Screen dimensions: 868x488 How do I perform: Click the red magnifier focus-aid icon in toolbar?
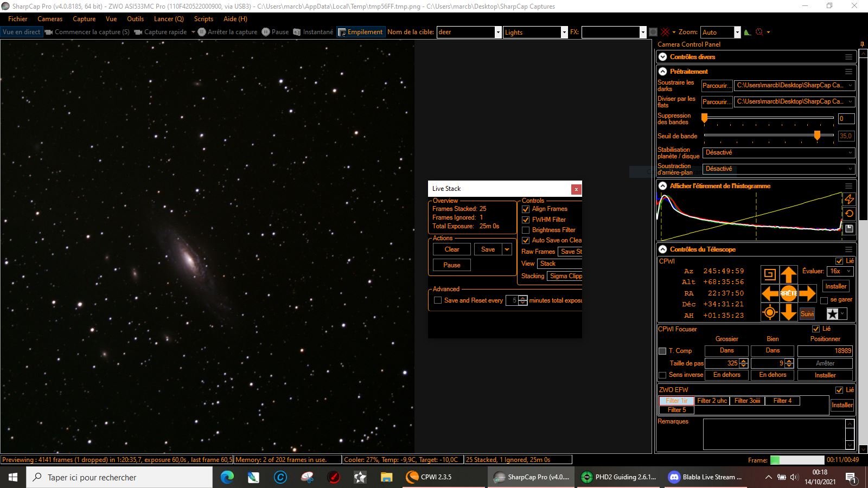[x=759, y=32]
